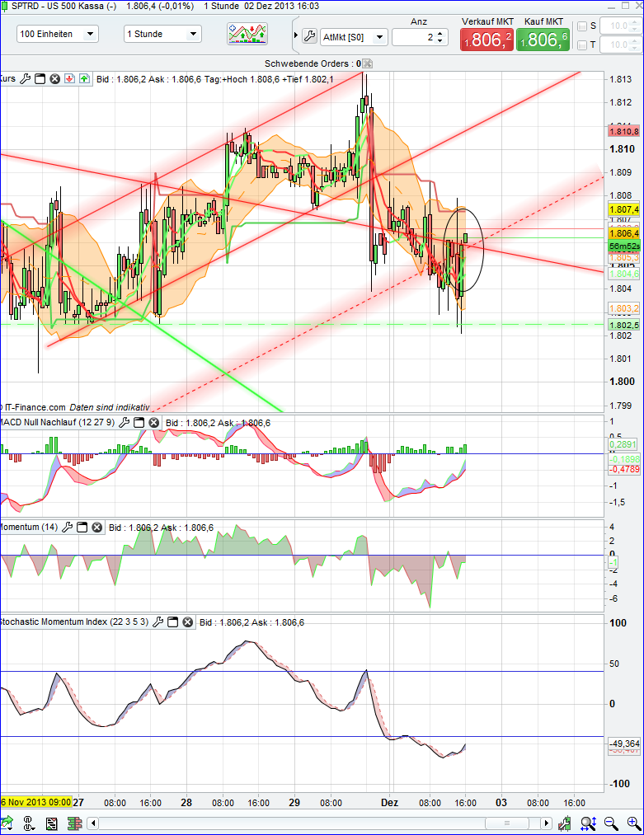The width and height of the screenshot is (644, 835).
Task: Remove MACD Null Nachlauf indicator
Action: [154, 423]
